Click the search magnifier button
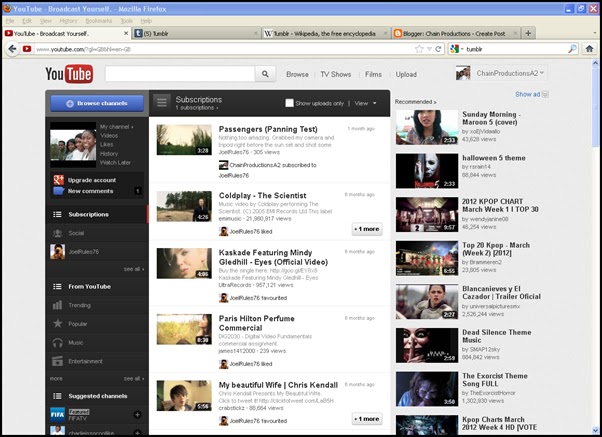 click(x=265, y=74)
